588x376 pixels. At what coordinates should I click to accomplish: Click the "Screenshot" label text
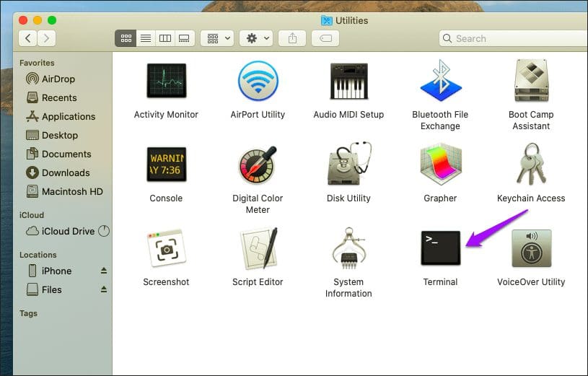166,281
